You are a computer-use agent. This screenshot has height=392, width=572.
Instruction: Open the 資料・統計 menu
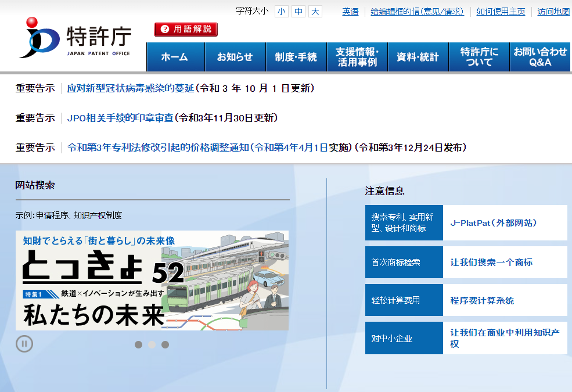pyautogui.click(x=418, y=57)
